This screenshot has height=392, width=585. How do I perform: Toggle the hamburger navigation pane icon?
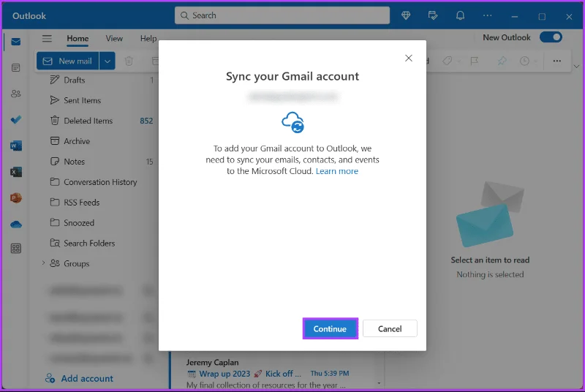pyautogui.click(x=47, y=39)
